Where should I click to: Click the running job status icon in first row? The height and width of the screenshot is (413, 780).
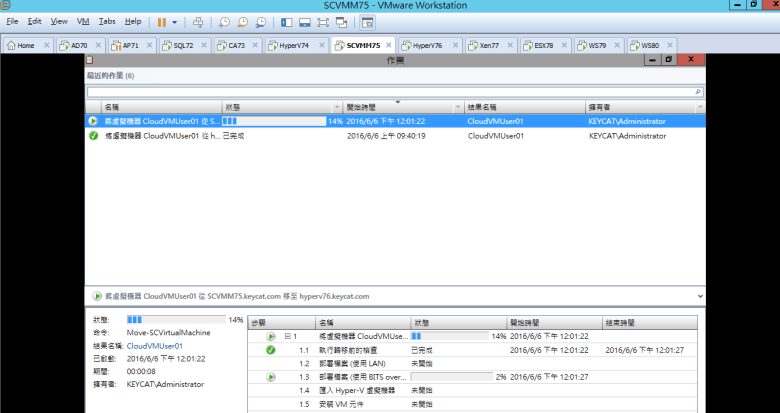tap(93, 121)
